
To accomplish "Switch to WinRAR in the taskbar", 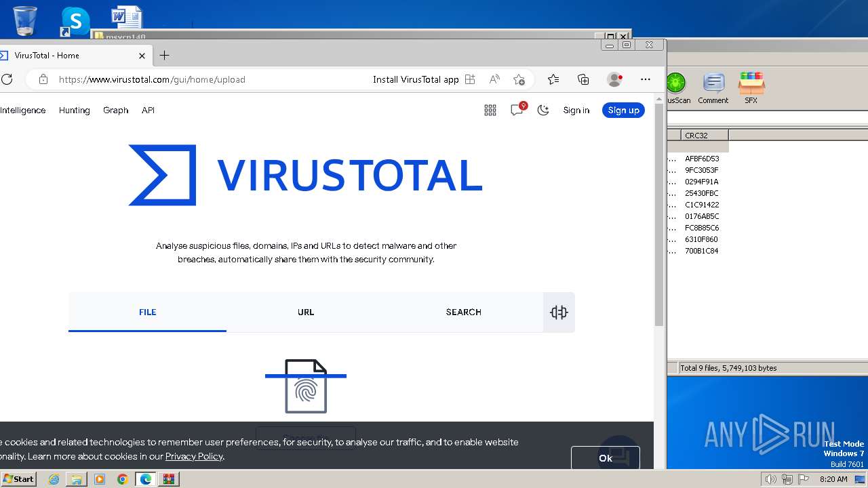I will (x=169, y=479).
